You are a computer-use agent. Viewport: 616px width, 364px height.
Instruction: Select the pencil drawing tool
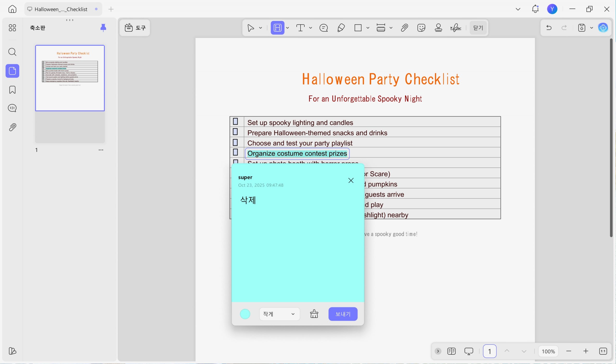(x=341, y=28)
